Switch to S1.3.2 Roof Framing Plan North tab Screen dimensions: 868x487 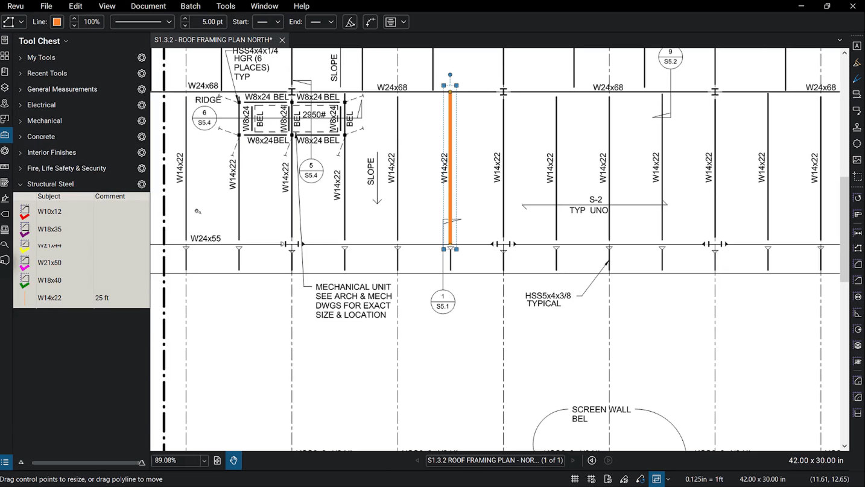point(213,40)
